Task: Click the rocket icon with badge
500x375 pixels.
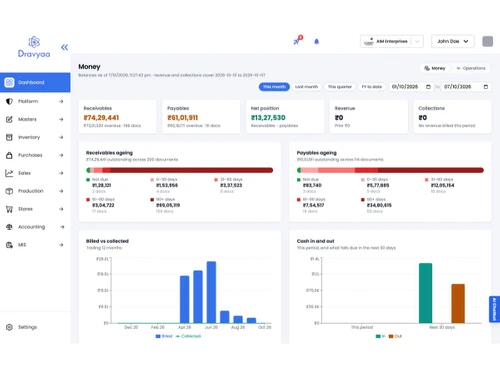Action: 298,40
